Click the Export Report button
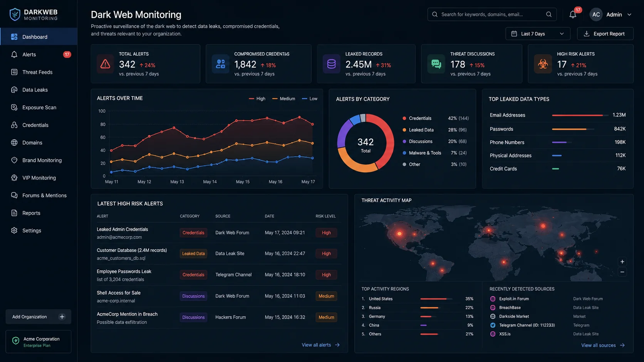This screenshot has width=644, height=362. point(605,34)
